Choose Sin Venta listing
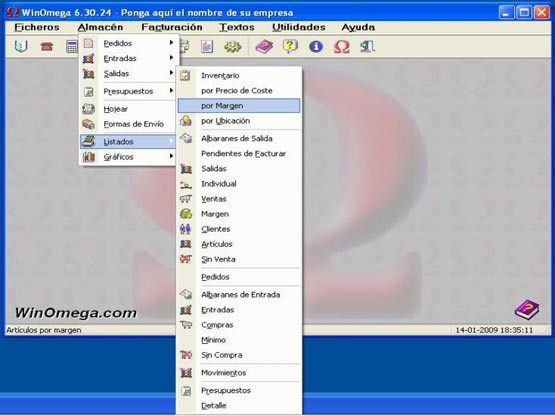Viewport: 555px width, 416px height. click(239, 259)
